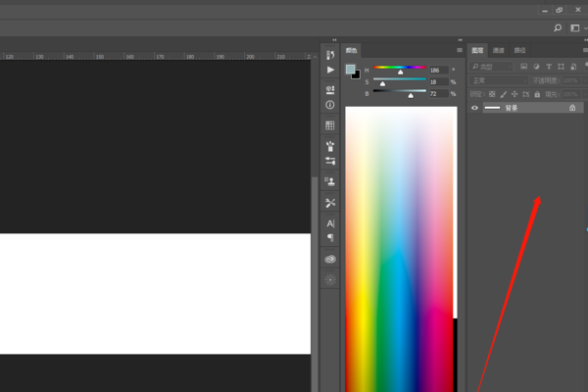The height and width of the screenshot is (392, 588).
Task: Click the search magnifier icon at top right
Action: (558, 27)
